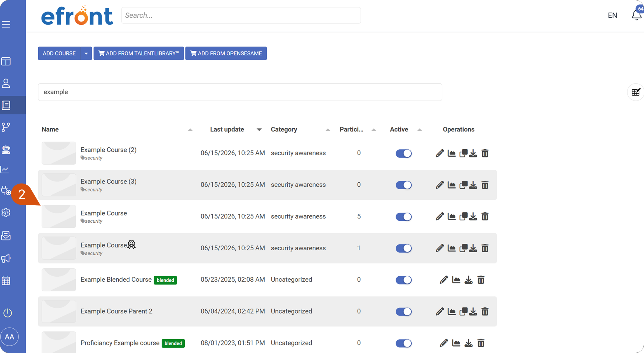Click Add from TalentLibrary button
Screen dimensions: 644x353
pyautogui.click(x=139, y=53)
